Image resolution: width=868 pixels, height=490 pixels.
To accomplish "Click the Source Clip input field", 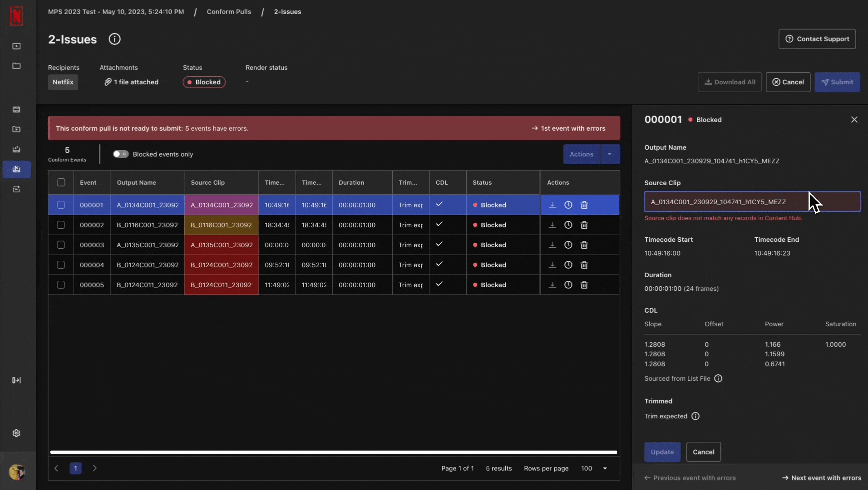I will point(752,201).
